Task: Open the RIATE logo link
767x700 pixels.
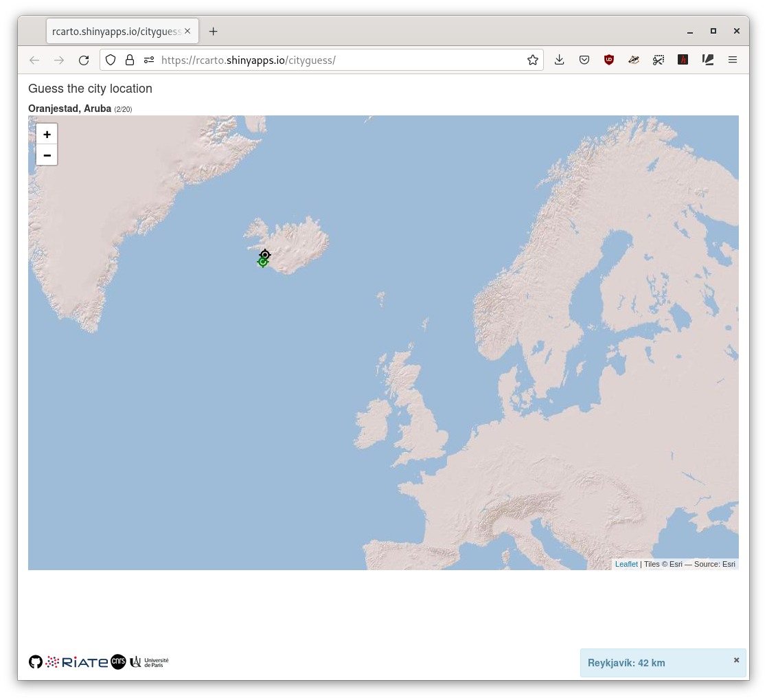Action: (x=76, y=662)
